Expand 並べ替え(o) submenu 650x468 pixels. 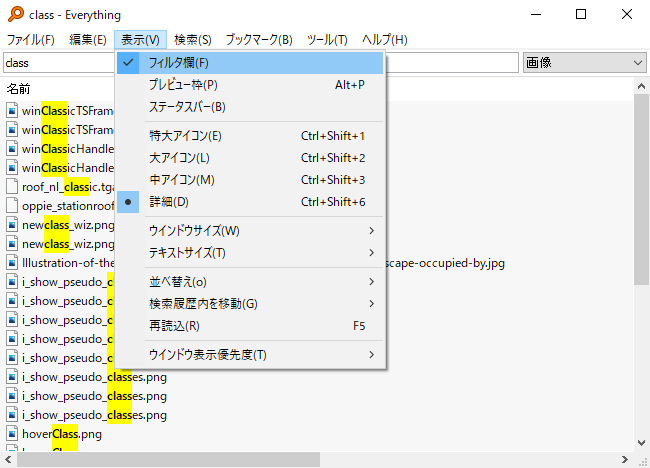[250, 282]
